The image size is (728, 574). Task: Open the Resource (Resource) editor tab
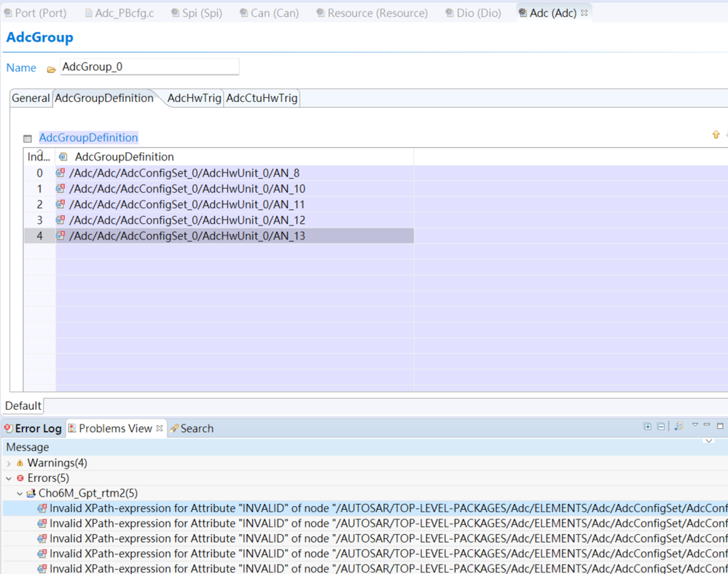point(372,13)
